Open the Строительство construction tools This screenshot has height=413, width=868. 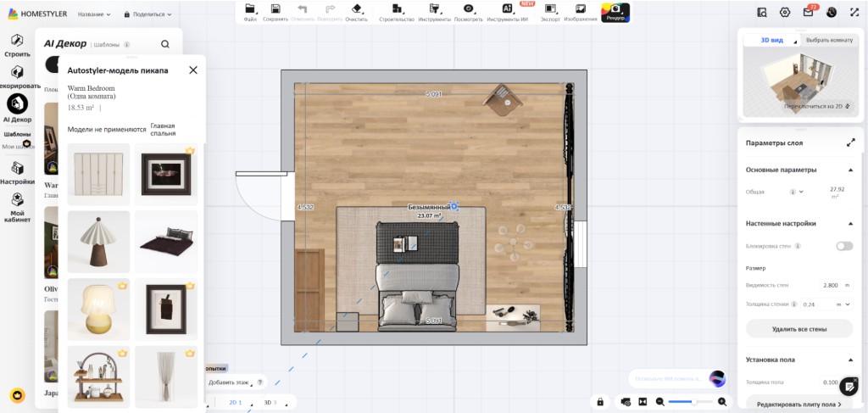coord(397,8)
